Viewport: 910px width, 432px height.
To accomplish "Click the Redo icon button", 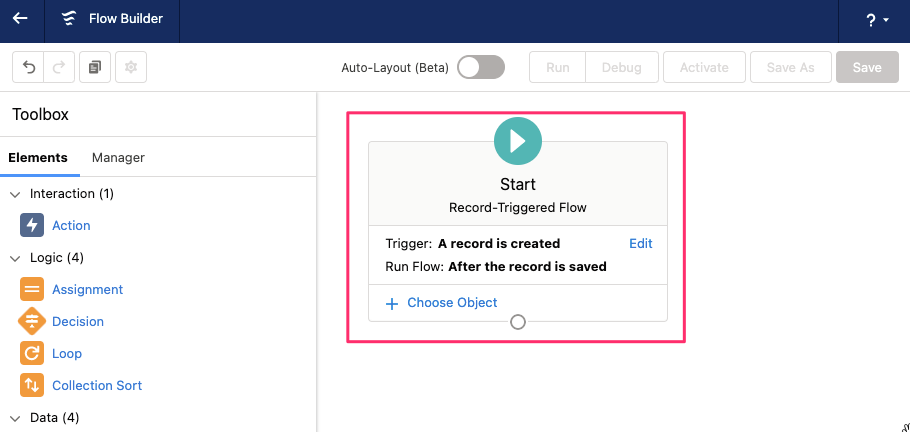I will click(x=59, y=67).
